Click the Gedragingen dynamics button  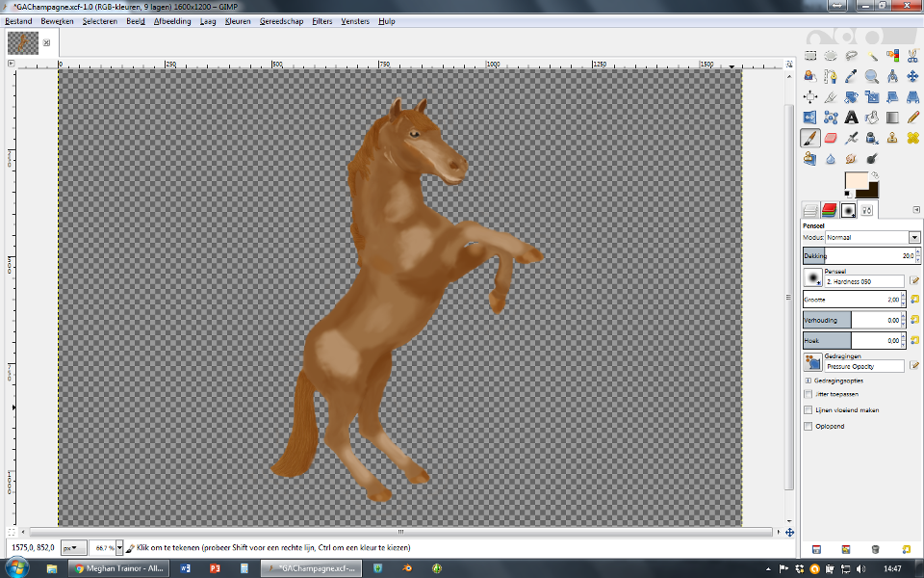pos(812,362)
